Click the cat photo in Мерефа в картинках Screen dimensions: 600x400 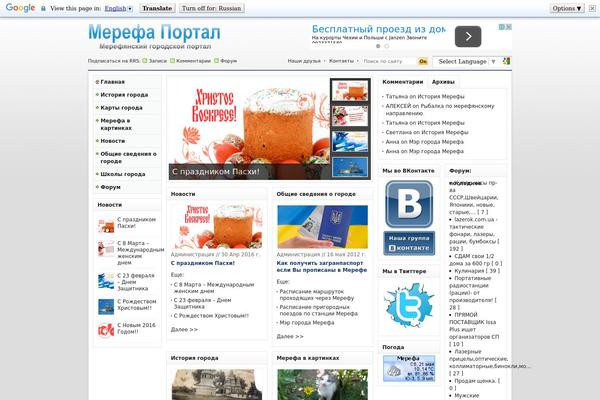(322, 384)
